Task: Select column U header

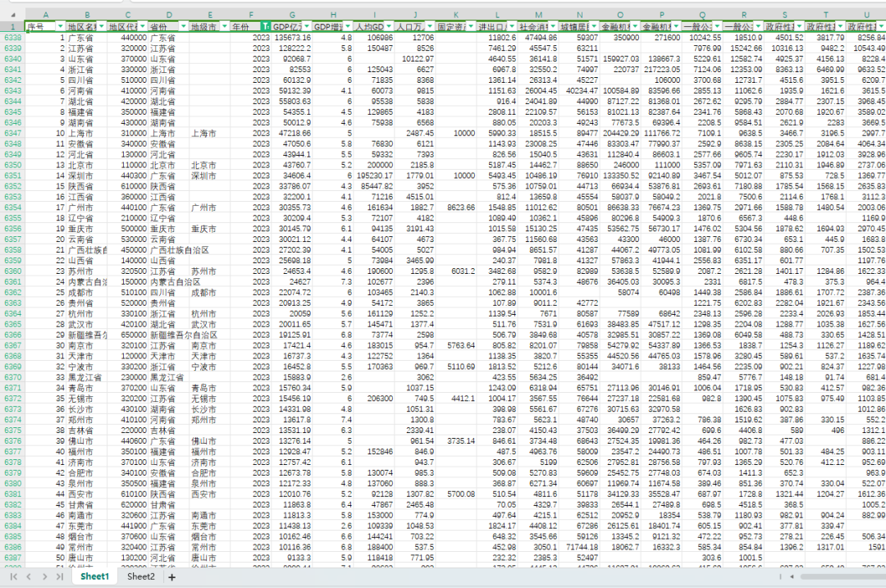Action: click(x=867, y=16)
